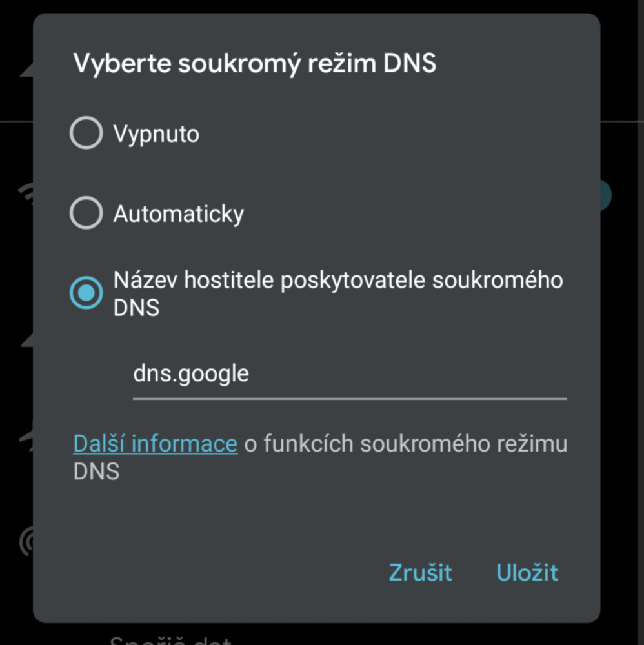Click the "o funkcích soukromého režimu" description text
The image size is (644, 645).
(405, 444)
